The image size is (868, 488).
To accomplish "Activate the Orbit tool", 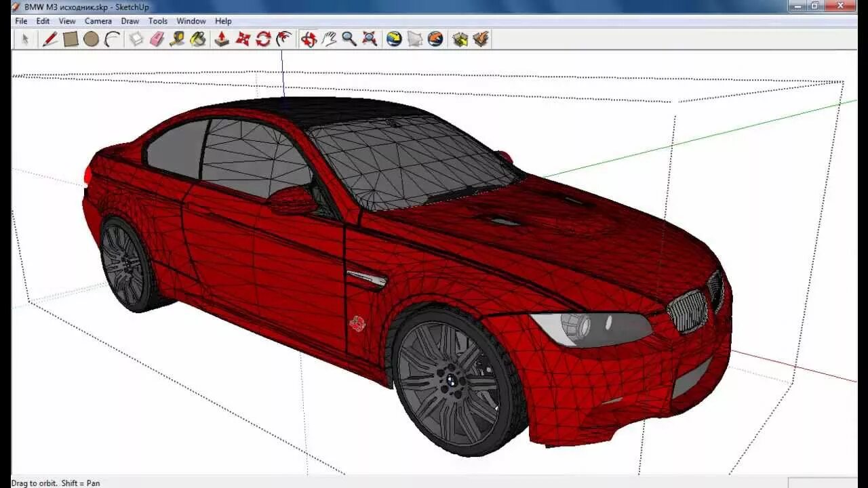I will point(309,39).
